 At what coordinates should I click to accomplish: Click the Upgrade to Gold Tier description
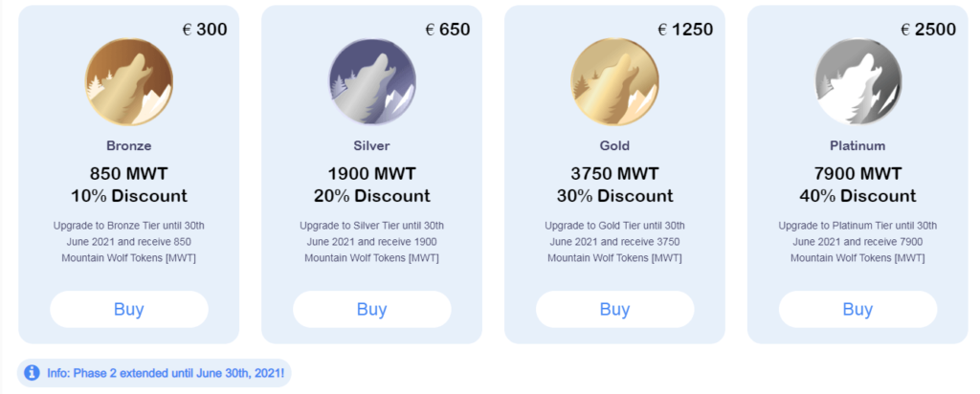click(615, 242)
